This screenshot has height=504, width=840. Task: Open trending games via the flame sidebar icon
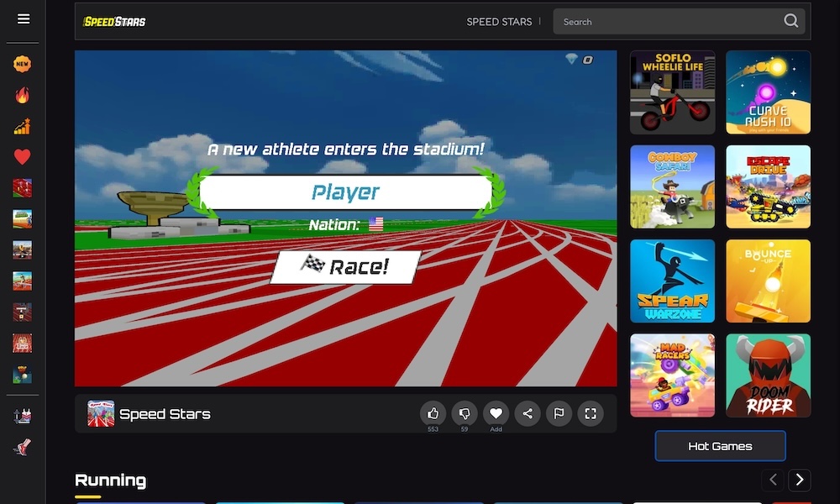22,94
